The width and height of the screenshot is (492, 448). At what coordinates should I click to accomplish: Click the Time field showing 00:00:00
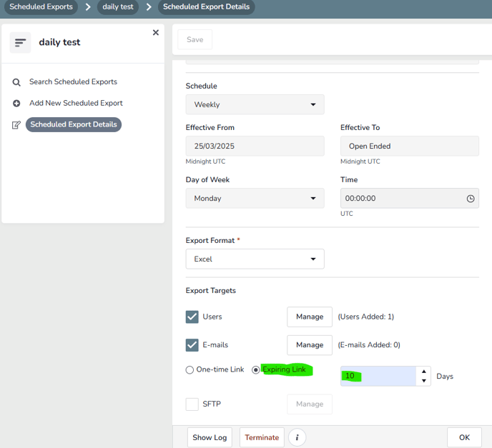tap(410, 198)
